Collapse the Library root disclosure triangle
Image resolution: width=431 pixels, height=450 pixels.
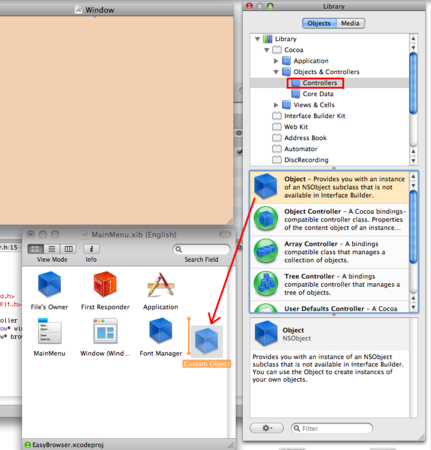[x=257, y=39]
